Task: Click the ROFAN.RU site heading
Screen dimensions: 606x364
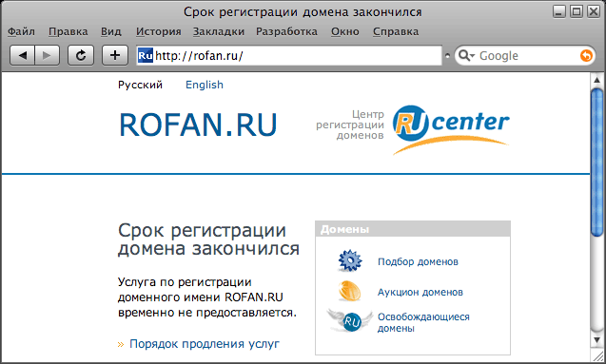Action: pyautogui.click(x=198, y=125)
